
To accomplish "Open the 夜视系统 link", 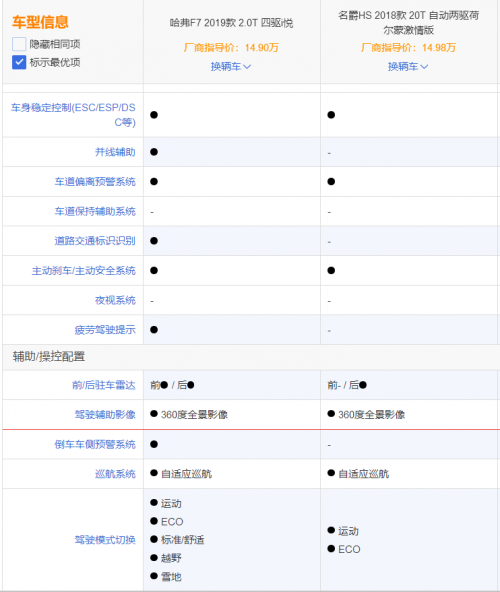I will point(115,300).
